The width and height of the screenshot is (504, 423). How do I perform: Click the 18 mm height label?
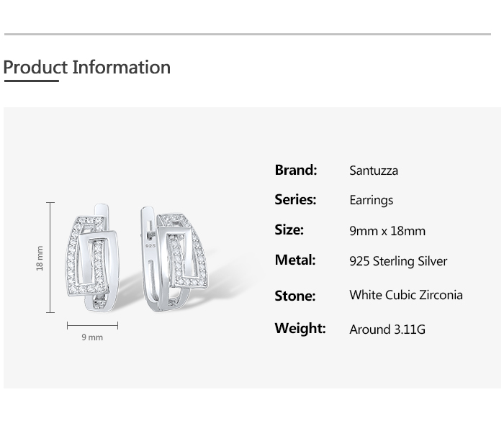[x=40, y=258]
